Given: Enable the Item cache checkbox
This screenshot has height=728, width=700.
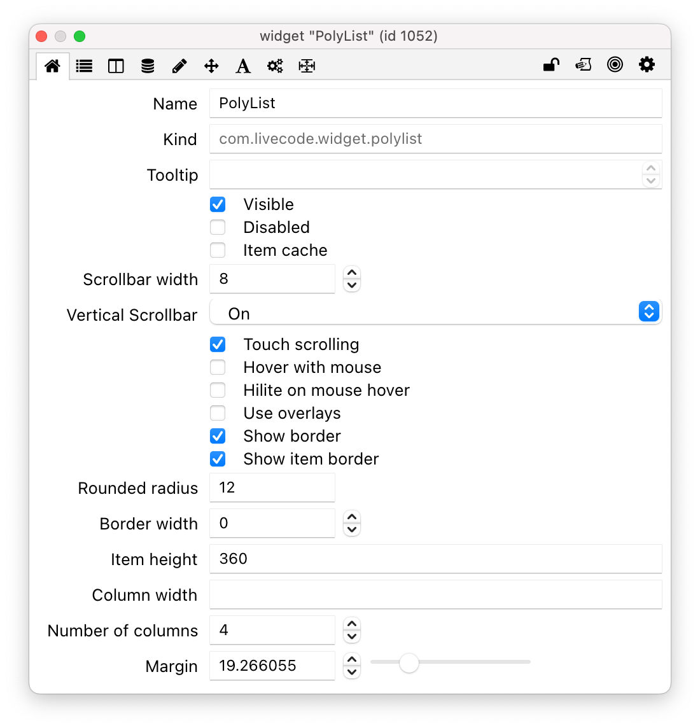Looking at the screenshot, I should 218,250.
